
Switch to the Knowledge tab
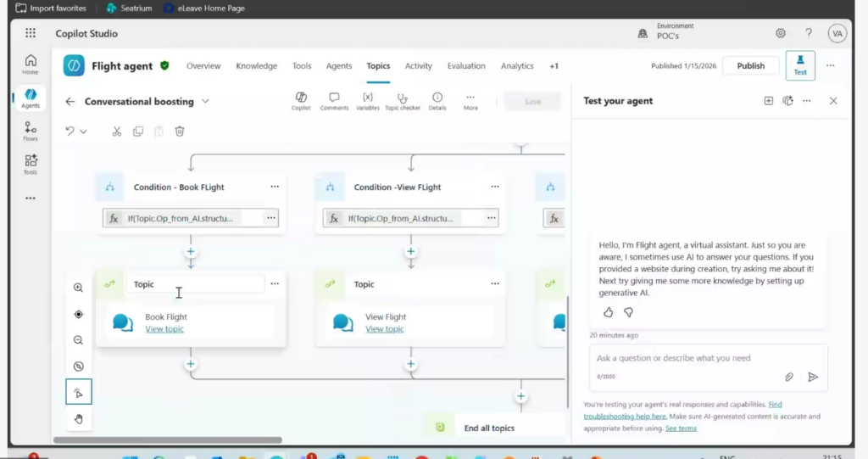pos(256,66)
